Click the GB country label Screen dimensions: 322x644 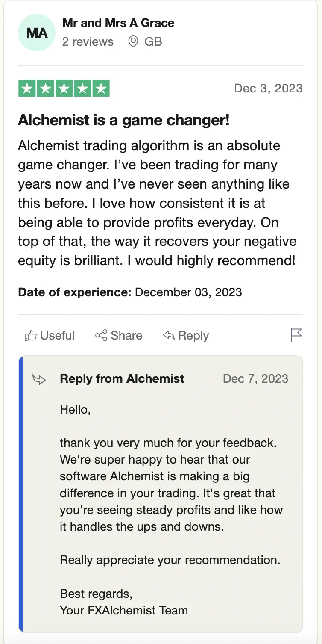point(153,42)
